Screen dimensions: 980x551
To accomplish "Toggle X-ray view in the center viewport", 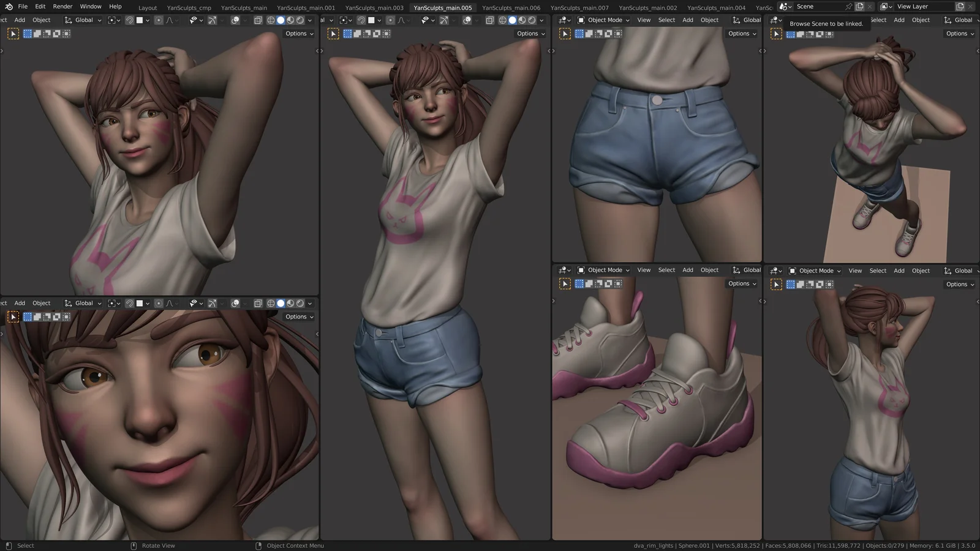I will pos(490,20).
